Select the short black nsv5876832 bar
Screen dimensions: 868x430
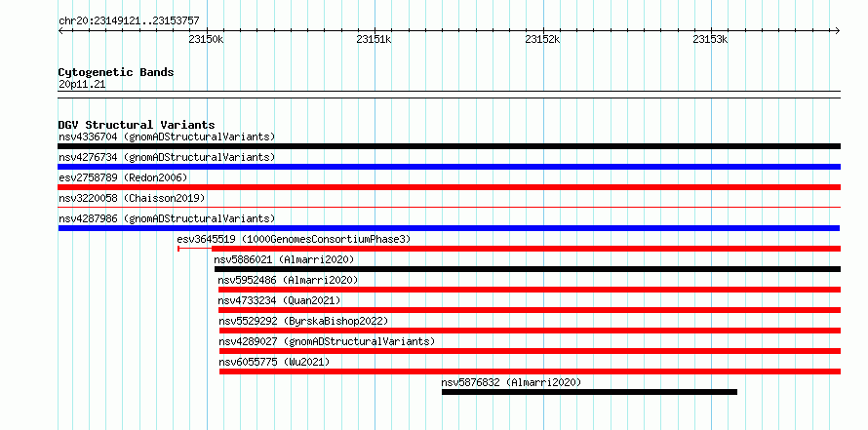pos(589,392)
